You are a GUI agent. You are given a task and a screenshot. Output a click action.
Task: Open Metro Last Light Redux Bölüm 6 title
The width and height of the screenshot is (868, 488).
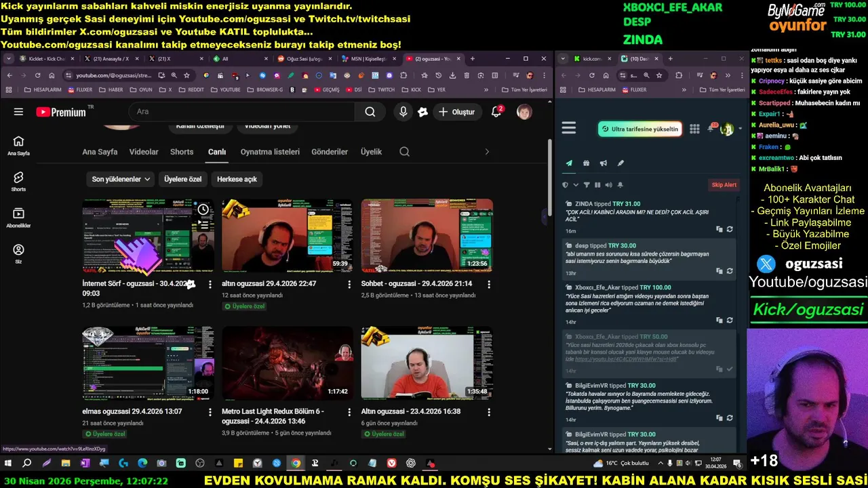[273, 416]
